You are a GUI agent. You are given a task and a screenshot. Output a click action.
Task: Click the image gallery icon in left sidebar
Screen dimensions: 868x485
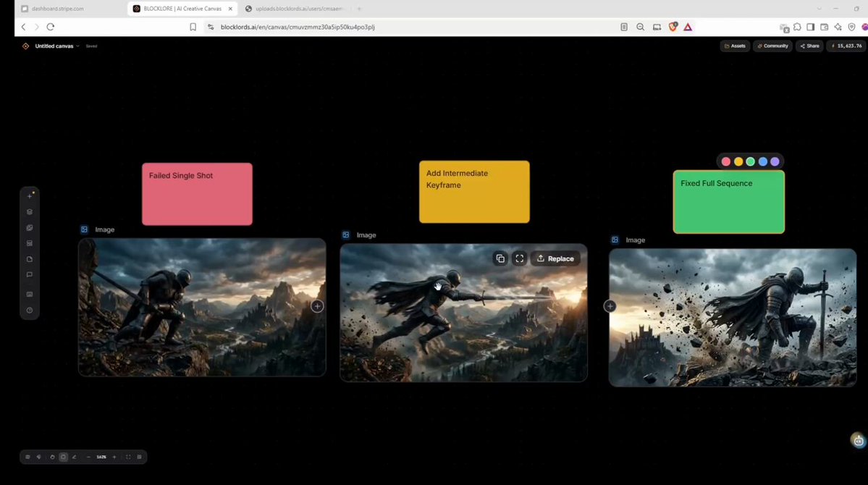(x=30, y=227)
